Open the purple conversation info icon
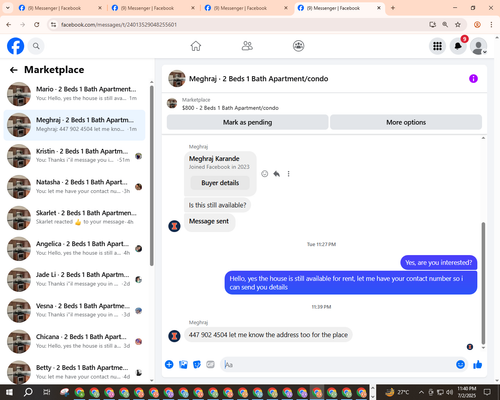 [473, 79]
